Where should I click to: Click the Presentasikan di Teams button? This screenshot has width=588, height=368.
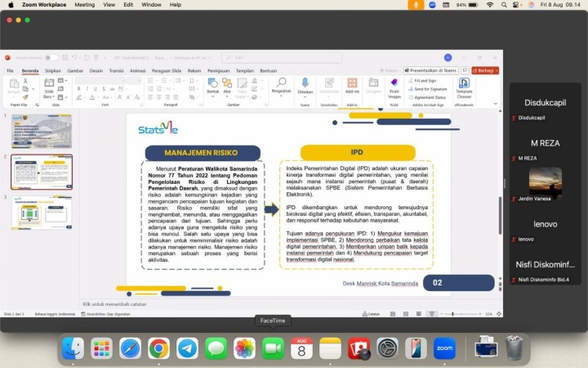[x=431, y=70]
